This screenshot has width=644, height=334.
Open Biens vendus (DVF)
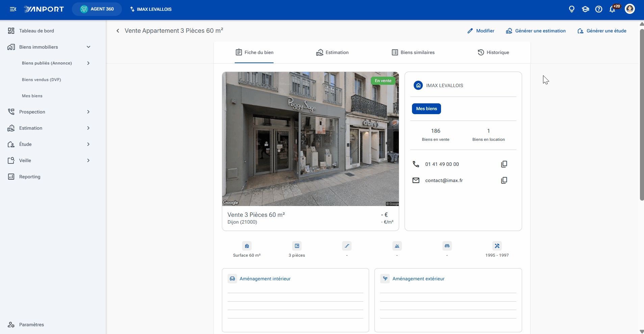42,80
